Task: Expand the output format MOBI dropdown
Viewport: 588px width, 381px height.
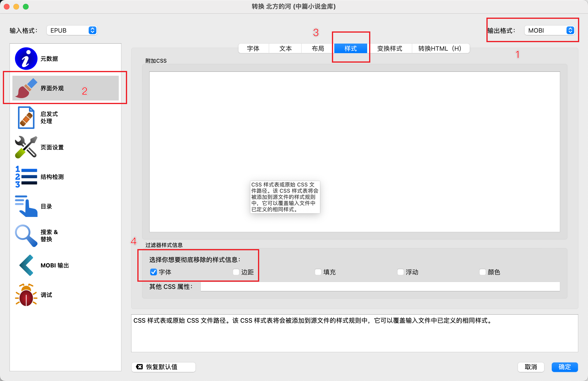Action: 550,30
